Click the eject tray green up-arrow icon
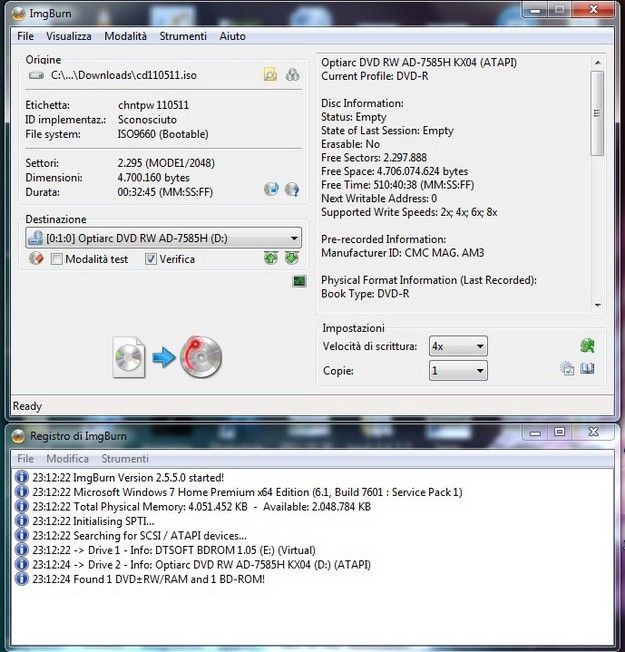 click(x=271, y=258)
